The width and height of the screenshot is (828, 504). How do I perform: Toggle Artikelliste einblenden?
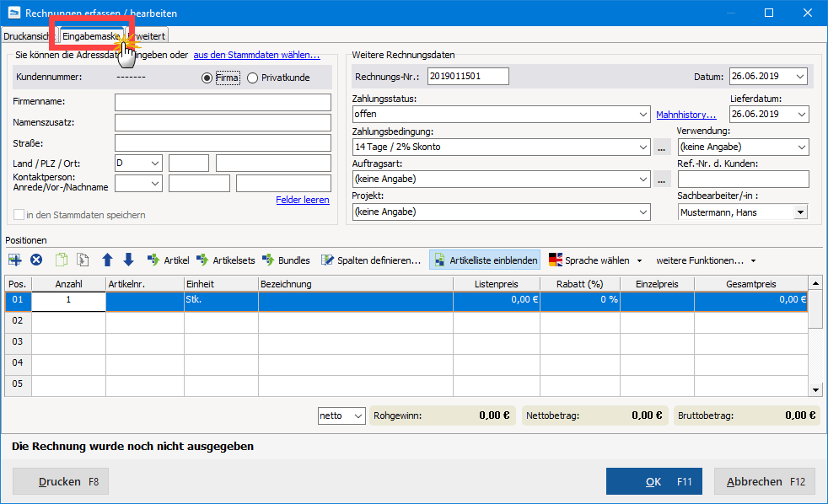click(x=485, y=260)
